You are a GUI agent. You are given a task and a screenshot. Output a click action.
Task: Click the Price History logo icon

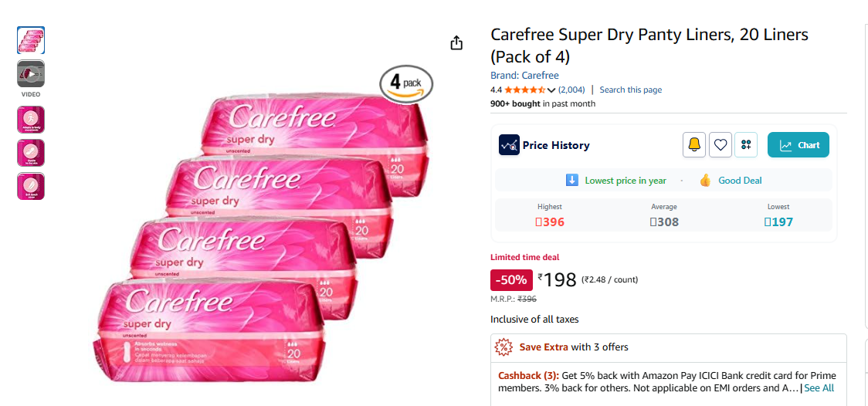pos(509,145)
